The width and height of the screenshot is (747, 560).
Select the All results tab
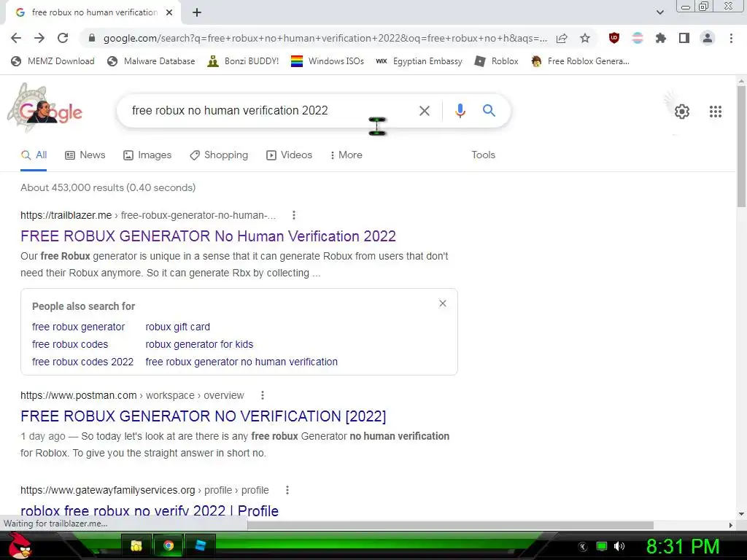click(x=34, y=155)
